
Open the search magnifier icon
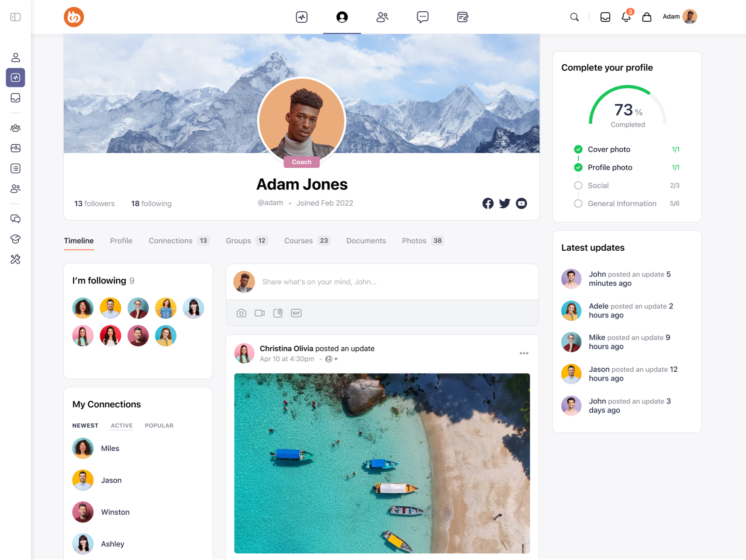(574, 17)
